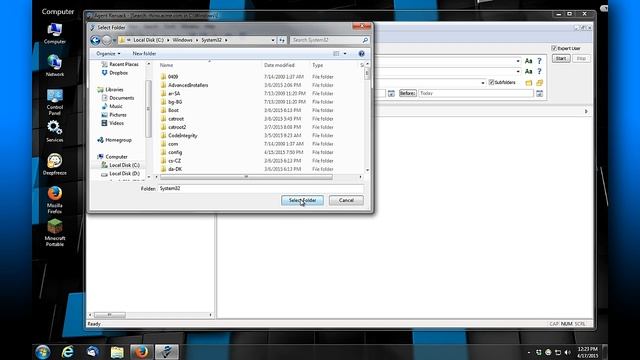Open the Network desktop icon
Image resolution: width=640 pixels, height=360 pixels.
click(55, 66)
